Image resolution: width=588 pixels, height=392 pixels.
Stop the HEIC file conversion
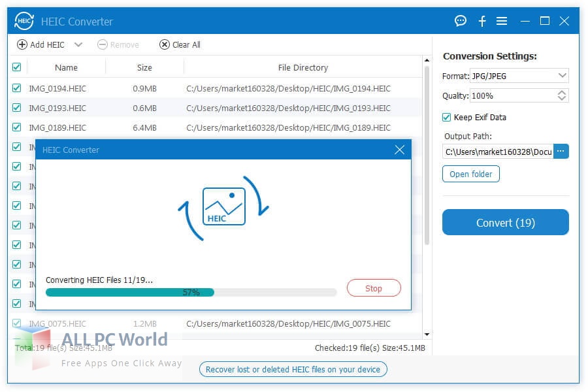click(374, 288)
